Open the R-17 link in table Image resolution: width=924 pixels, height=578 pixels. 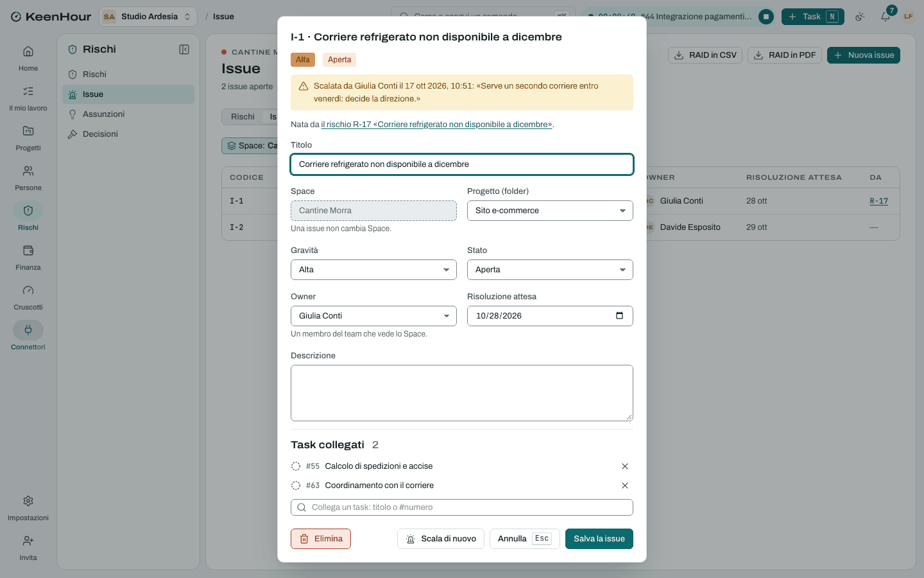click(878, 201)
